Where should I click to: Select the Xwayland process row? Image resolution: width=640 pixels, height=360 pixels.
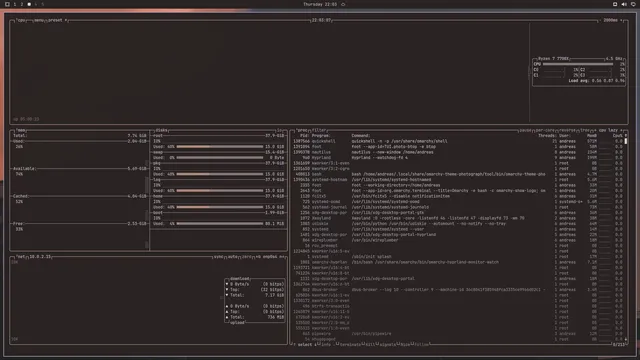pyautogui.click(x=458, y=218)
